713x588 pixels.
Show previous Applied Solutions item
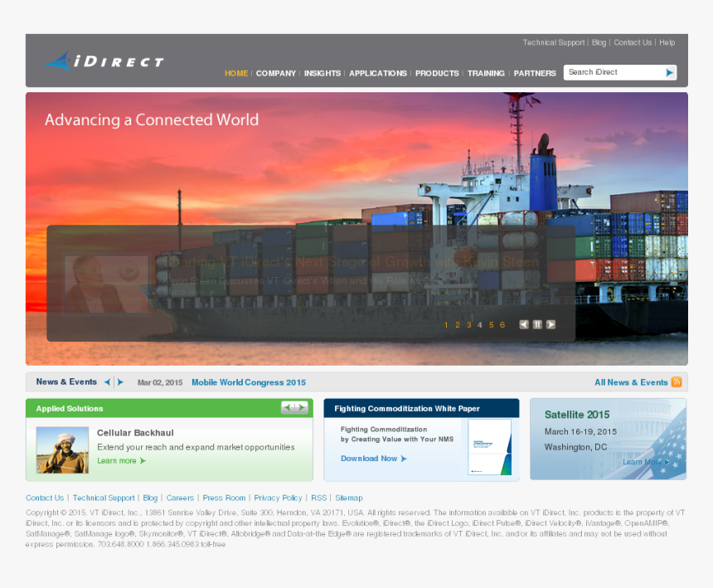point(288,407)
